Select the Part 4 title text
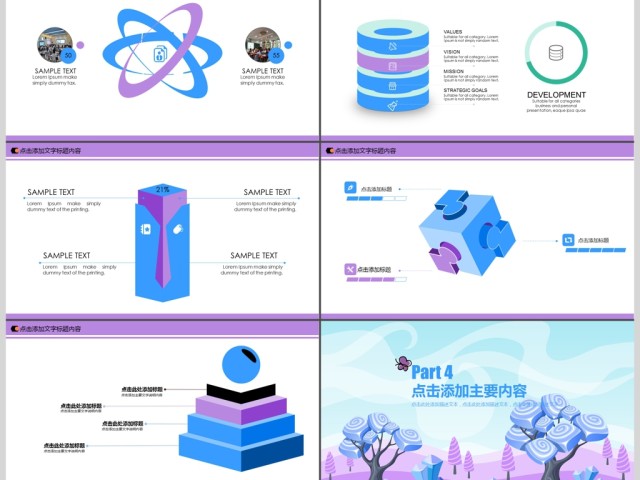The width and height of the screenshot is (640, 480). (x=433, y=373)
